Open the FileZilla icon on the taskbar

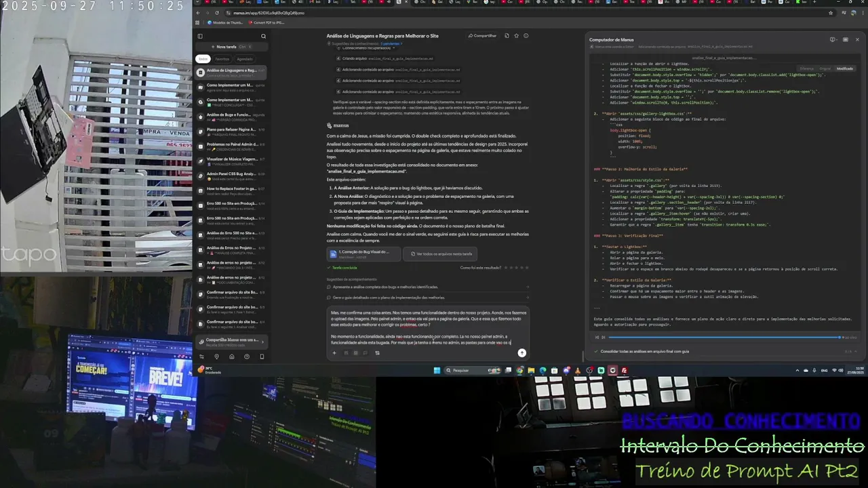[624, 370]
